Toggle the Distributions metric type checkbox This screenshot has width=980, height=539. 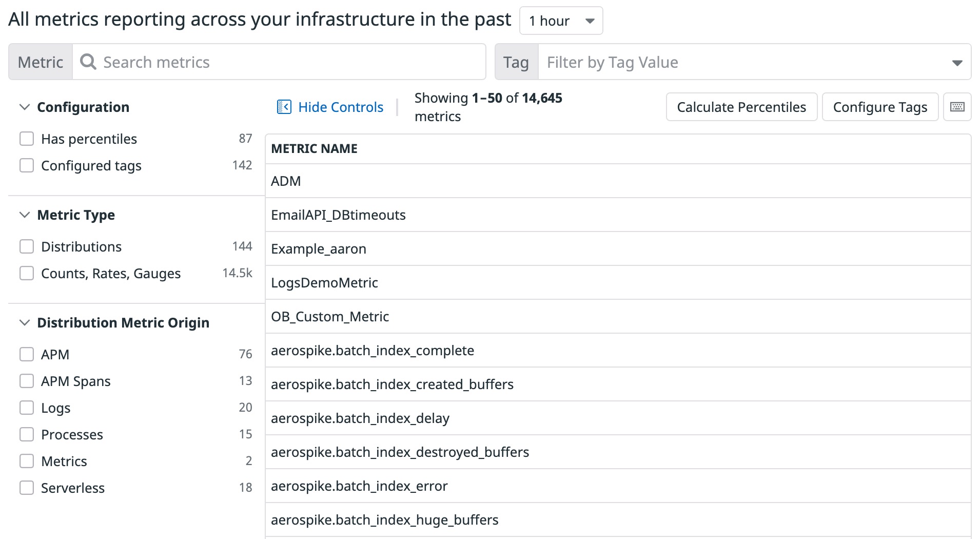click(x=27, y=247)
